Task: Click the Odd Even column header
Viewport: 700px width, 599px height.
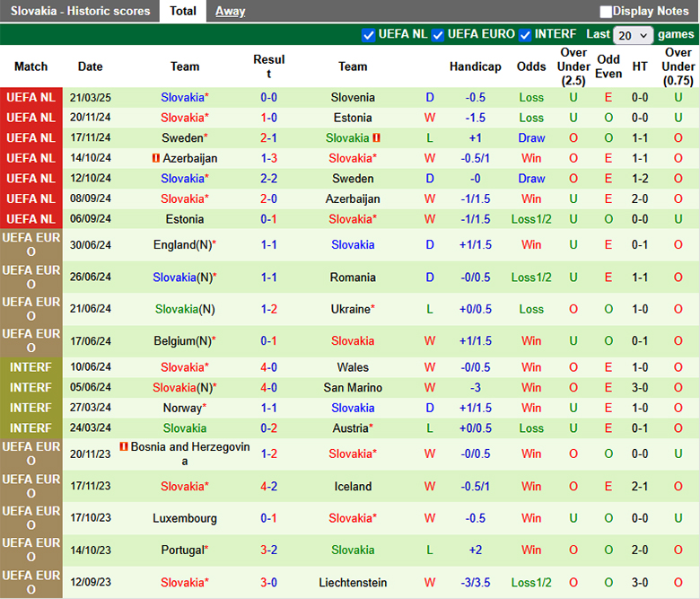Action: pos(608,66)
